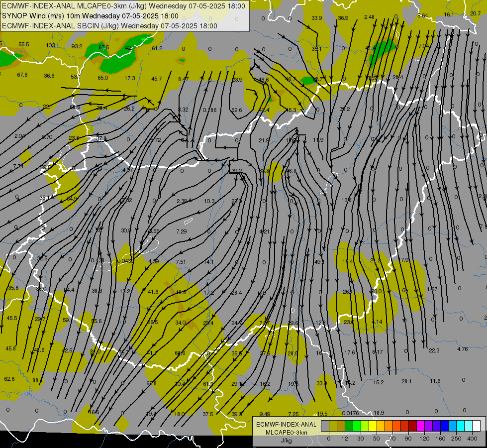
Task: Click the map value 22.3
Action: [434, 350]
